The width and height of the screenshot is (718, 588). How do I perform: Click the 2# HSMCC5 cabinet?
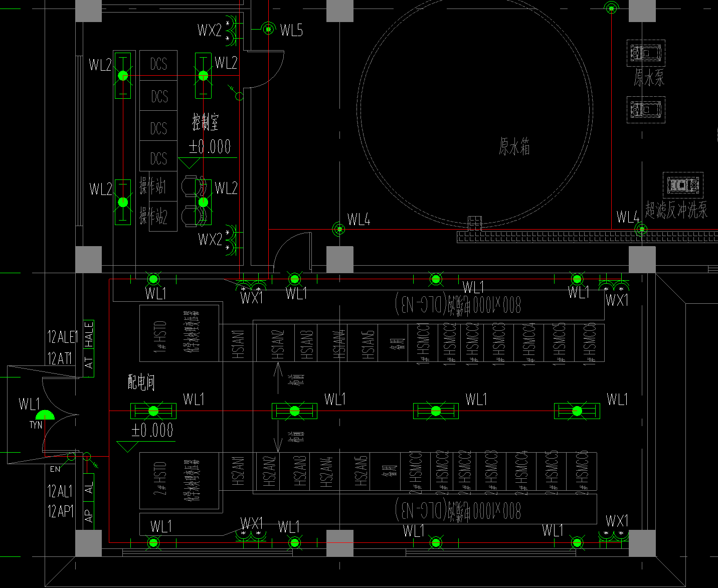click(551, 471)
